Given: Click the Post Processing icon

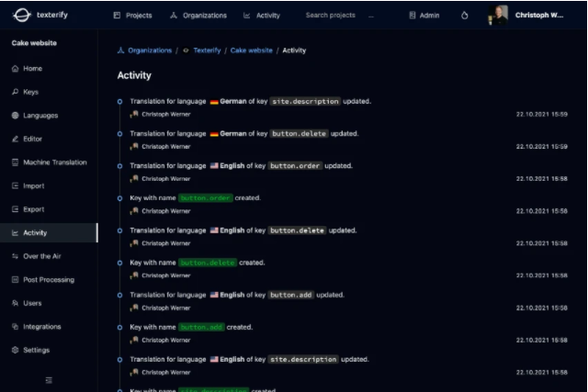Looking at the screenshot, I should coord(15,280).
